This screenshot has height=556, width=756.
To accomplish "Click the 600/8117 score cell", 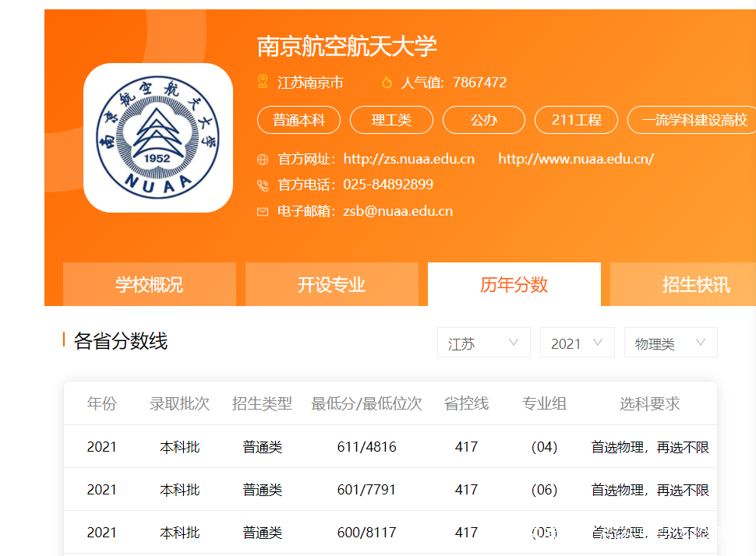I will click(x=366, y=533).
